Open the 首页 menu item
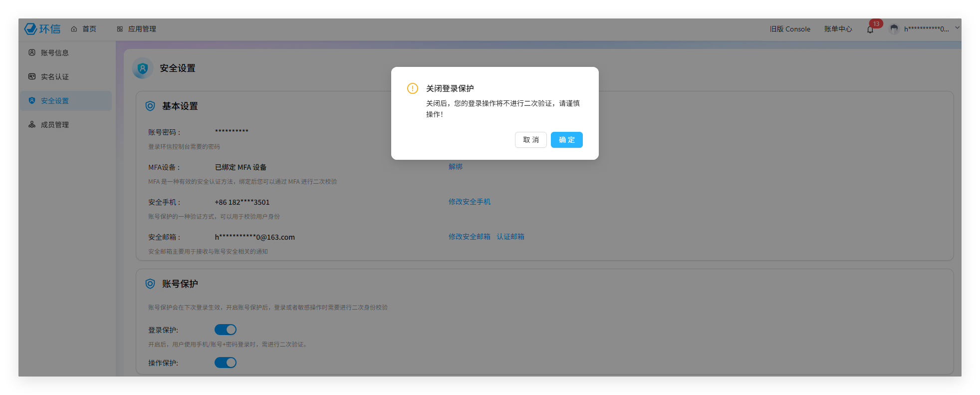This screenshot has height=395, width=980. (x=84, y=29)
